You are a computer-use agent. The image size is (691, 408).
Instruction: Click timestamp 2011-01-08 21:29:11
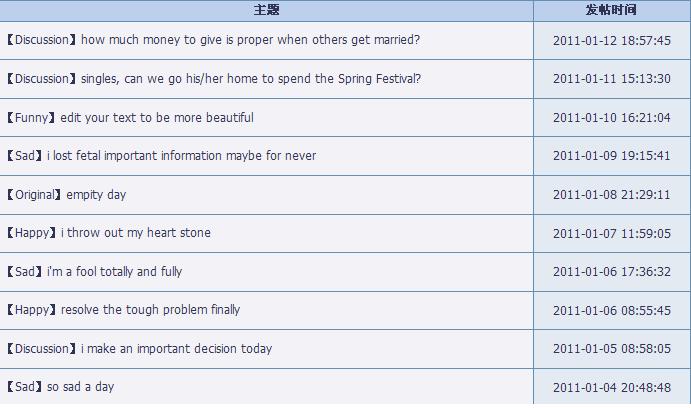611,194
